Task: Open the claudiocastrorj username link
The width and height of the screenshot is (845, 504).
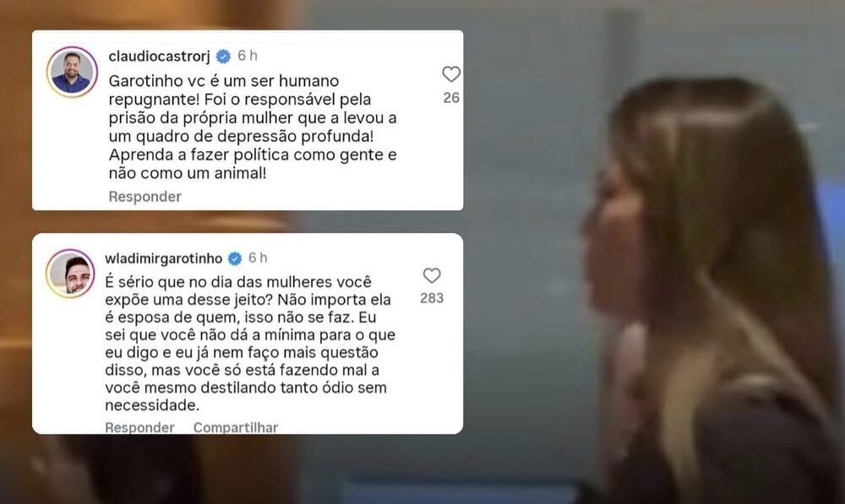Action: [x=159, y=56]
